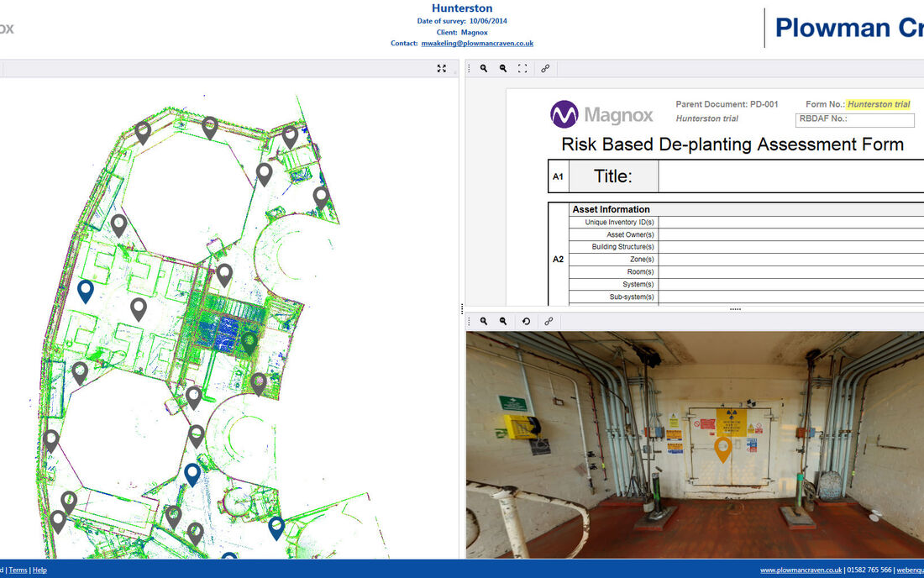Click the map panel fullscreen expand icon
Image resolution: width=924 pixels, height=578 pixels.
442,69
